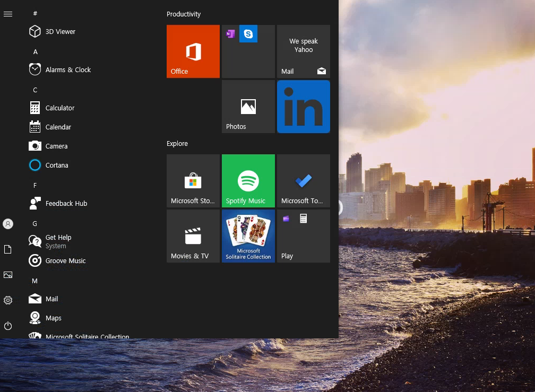Click the Productivity group heading

pyautogui.click(x=184, y=14)
